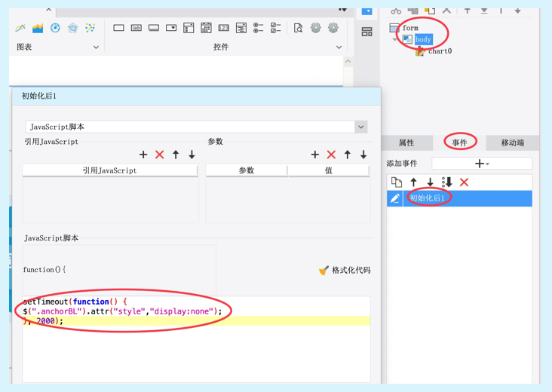552x392 pixels.
Task: Click the layout icon in the side strip
Action: pos(366,32)
